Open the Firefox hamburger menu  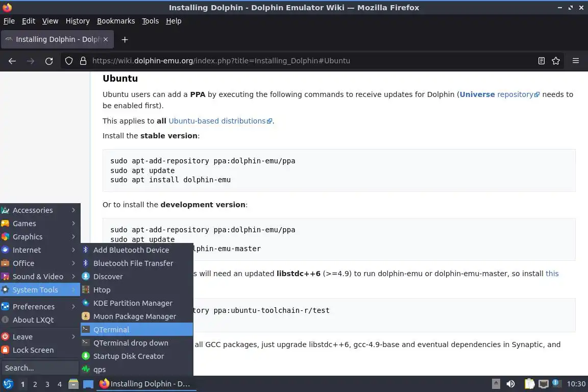tap(576, 61)
